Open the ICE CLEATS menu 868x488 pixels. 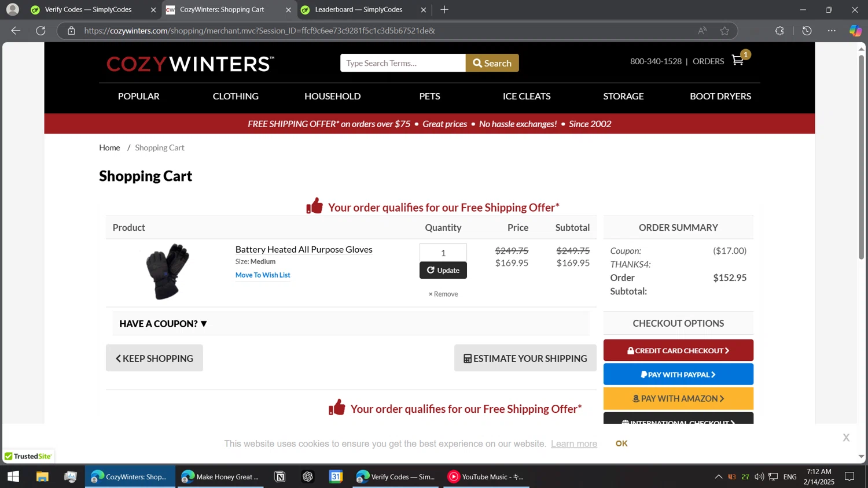527,97
